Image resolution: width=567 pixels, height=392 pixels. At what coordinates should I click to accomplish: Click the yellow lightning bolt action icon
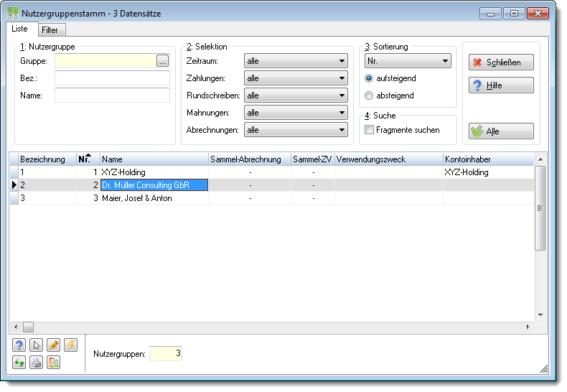point(71,345)
